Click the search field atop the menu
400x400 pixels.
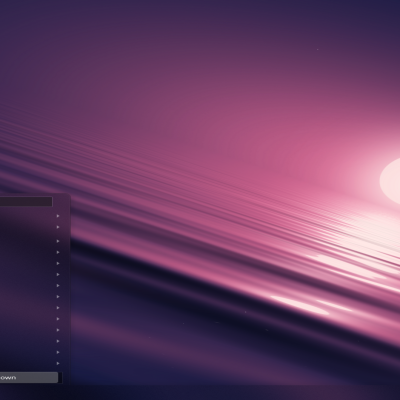point(26,201)
